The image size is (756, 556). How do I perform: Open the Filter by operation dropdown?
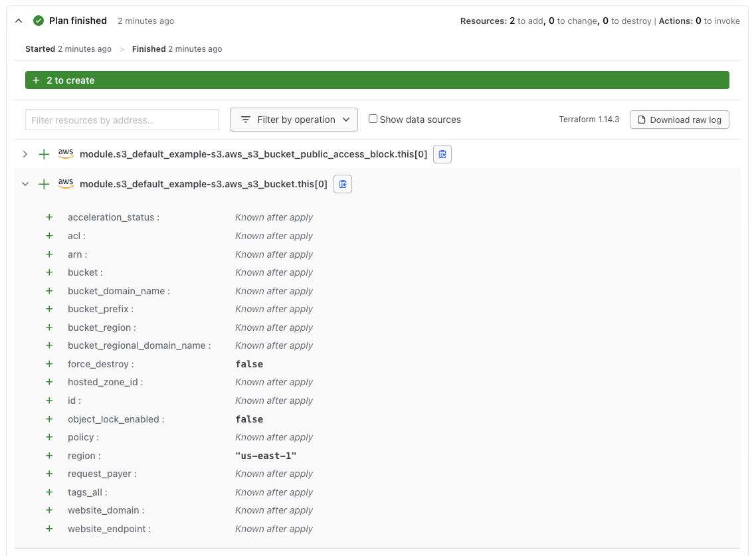tap(294, 120)
